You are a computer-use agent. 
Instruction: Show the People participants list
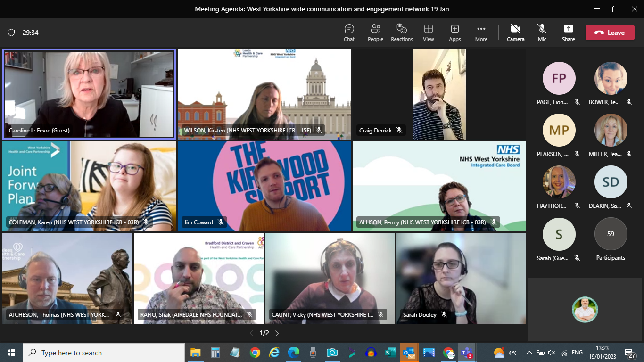click(375, 33)
